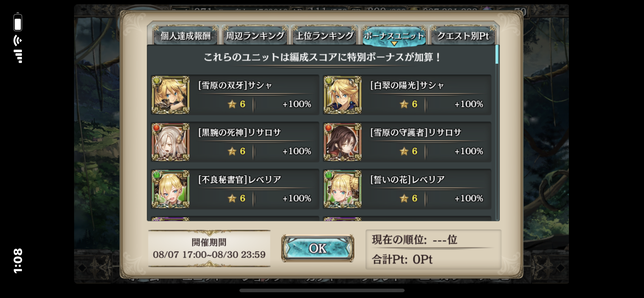This screenshot has width=644, height=298.
Task: Open the クエスト別Pt tab
Action: coord(463,36)
